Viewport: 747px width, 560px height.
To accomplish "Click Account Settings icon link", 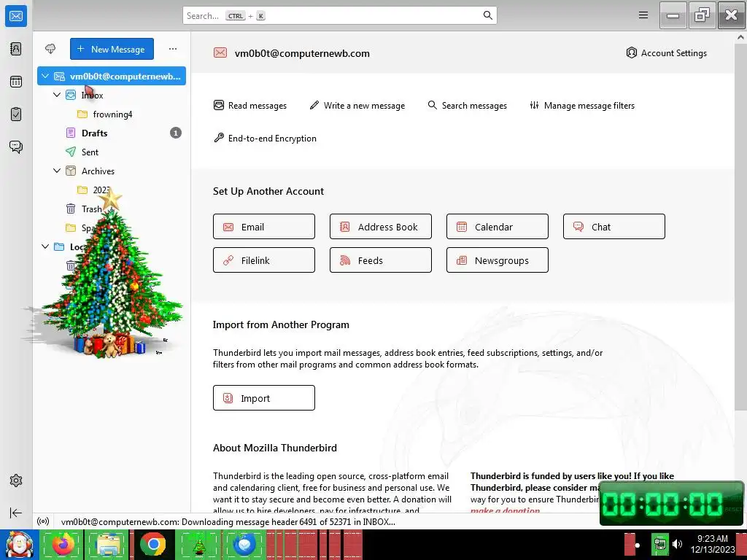I will click(666, 52).
